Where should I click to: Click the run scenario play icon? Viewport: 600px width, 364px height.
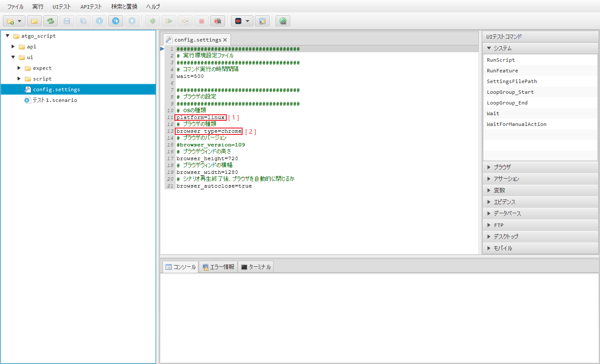pos(99,21)
